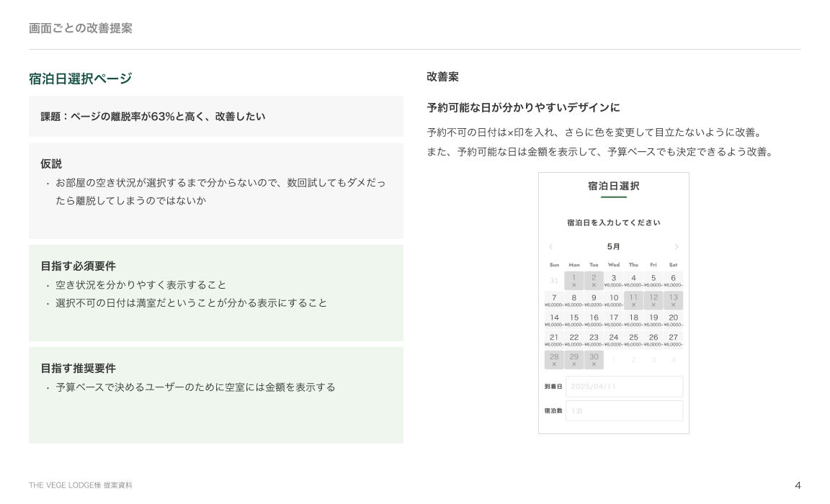The image size is (830, 504).
Task: Choose May 24 date cell
Action: pyautogui.click(x=614, y=339)
